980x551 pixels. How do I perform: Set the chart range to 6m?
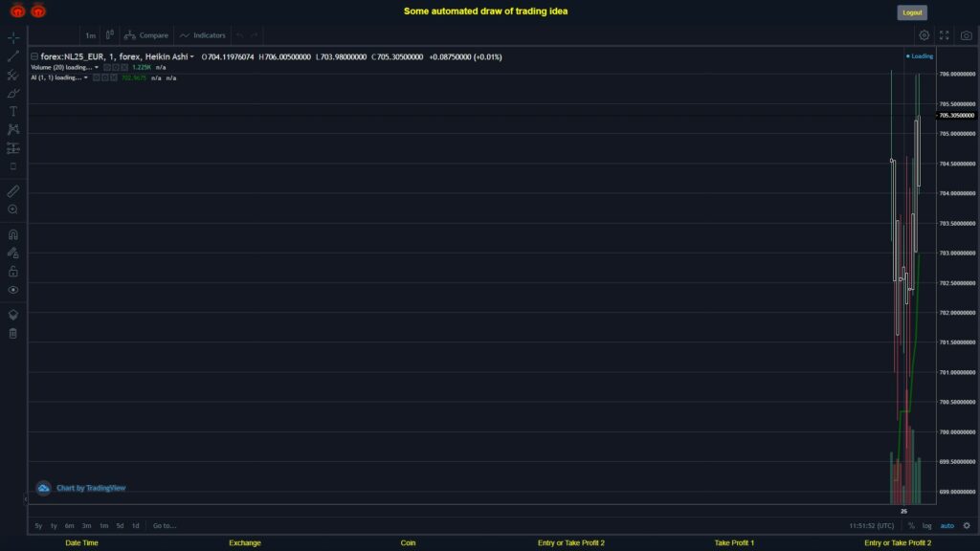point(69,526)
